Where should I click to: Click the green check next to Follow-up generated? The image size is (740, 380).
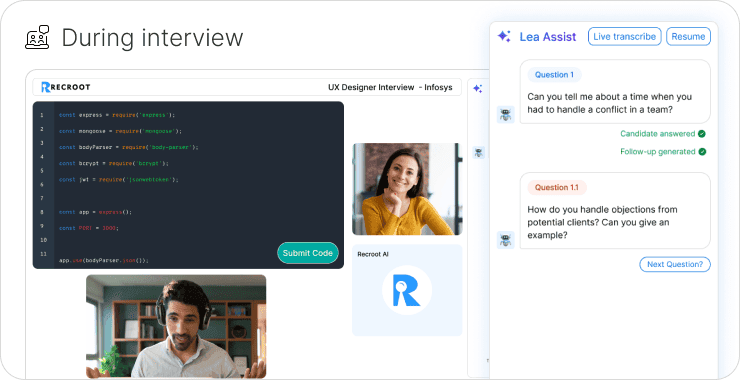pos(702,152)
